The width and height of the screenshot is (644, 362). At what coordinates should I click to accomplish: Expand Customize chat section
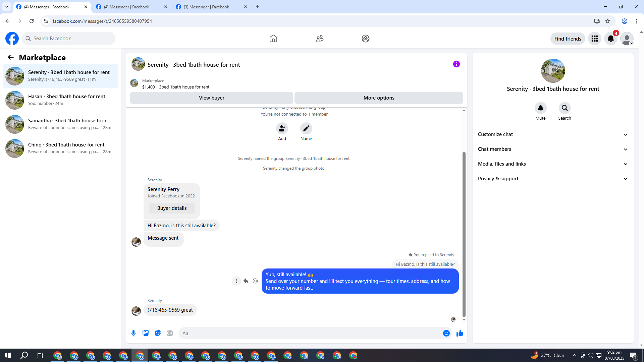point(553,134)
